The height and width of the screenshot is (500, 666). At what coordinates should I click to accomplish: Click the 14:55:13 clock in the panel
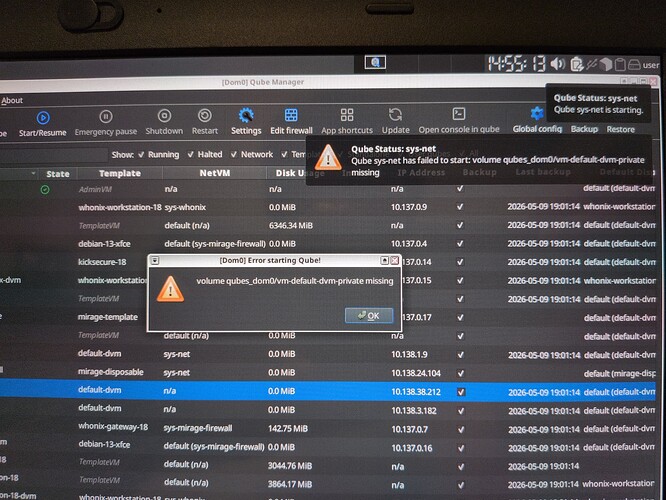coord(516,64)
